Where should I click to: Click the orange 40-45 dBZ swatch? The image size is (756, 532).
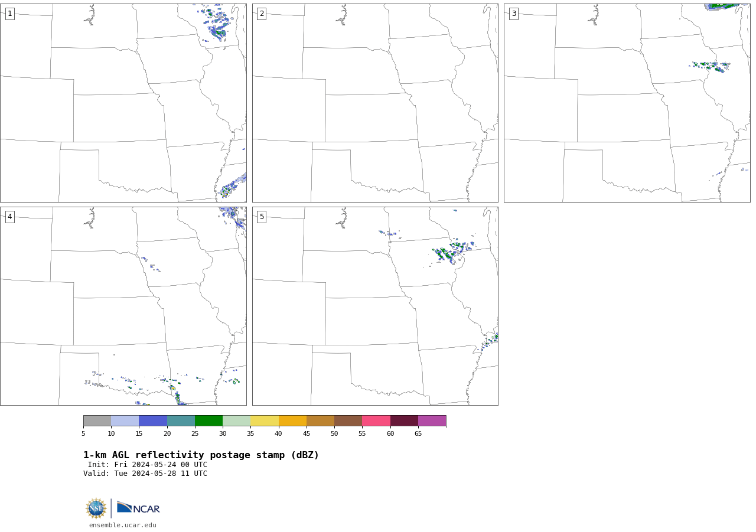pos(292,420)
